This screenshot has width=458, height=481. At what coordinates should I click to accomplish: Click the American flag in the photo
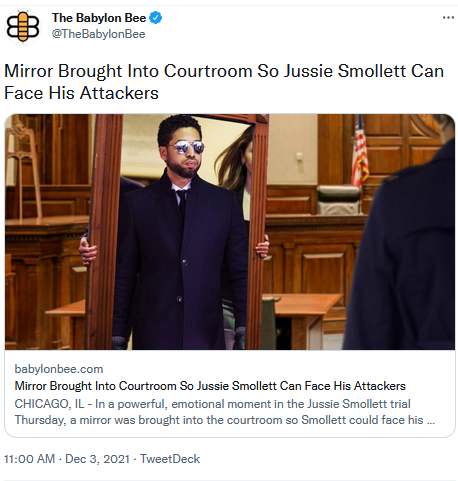[359, 151]
